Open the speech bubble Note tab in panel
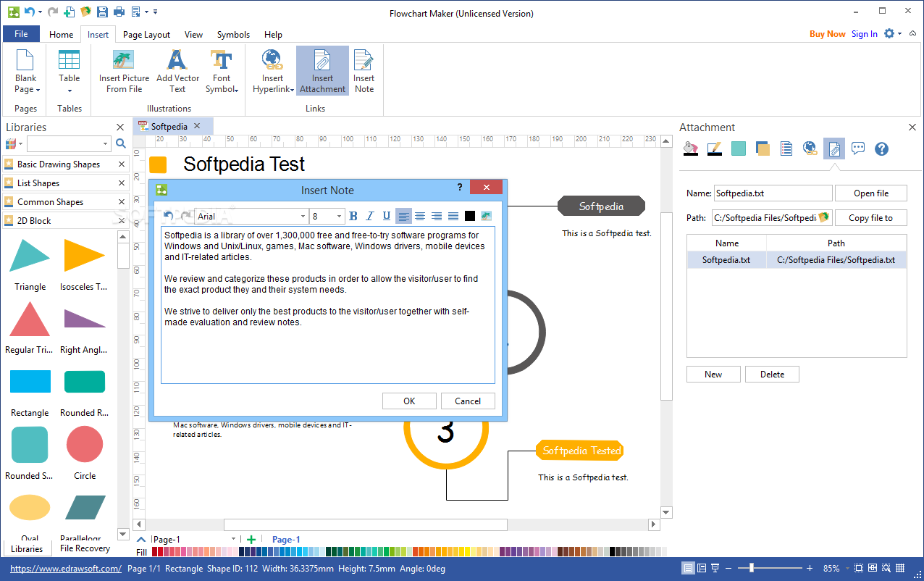924x581 pixels. point(858,149)
